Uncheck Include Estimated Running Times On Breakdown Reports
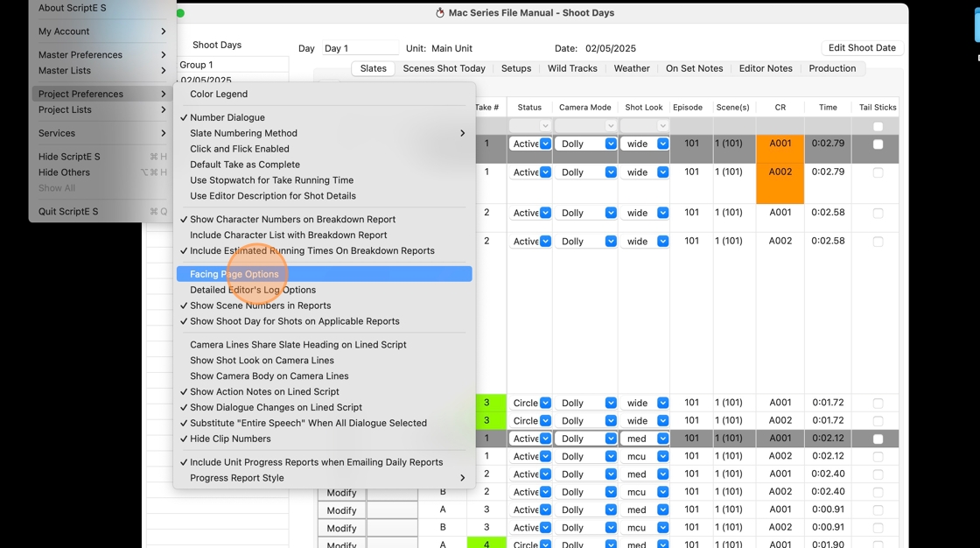The image size is (980, 548). (324, 251)
